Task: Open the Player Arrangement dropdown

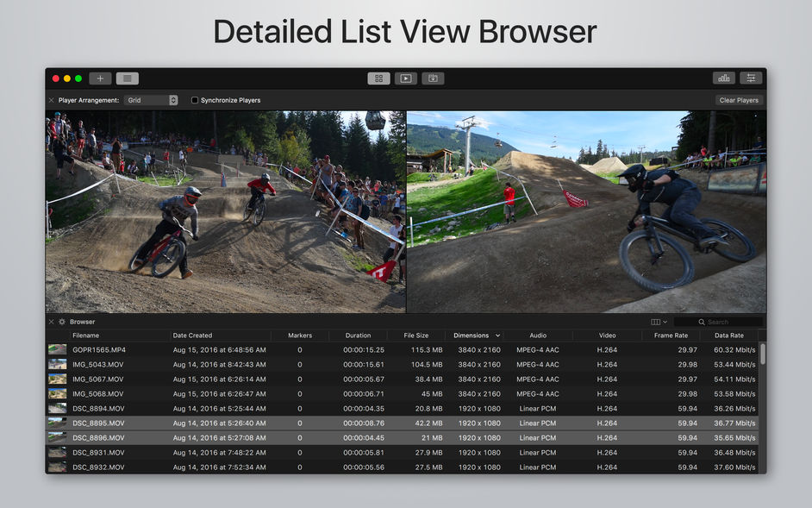Action: [x=150, y=99]
